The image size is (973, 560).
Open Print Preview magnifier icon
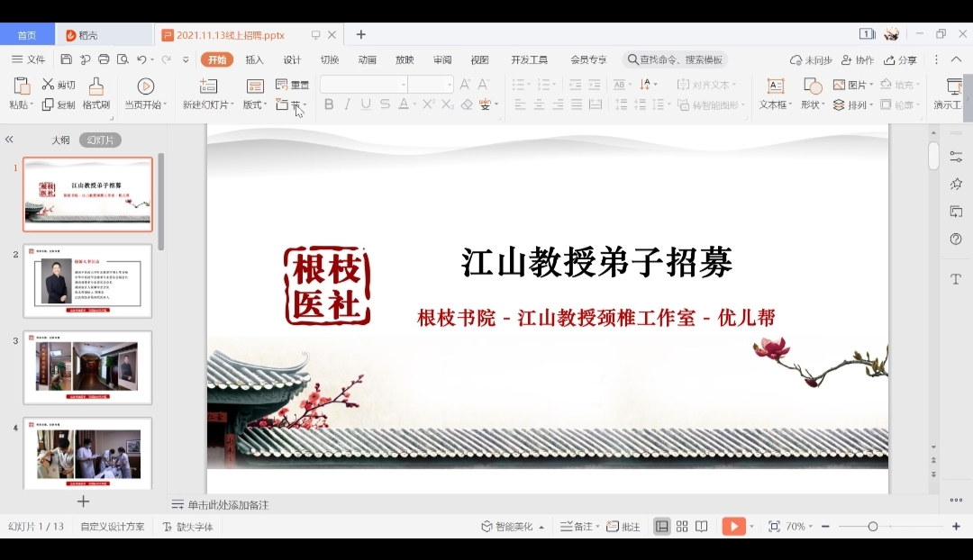(x=123, y=59)
